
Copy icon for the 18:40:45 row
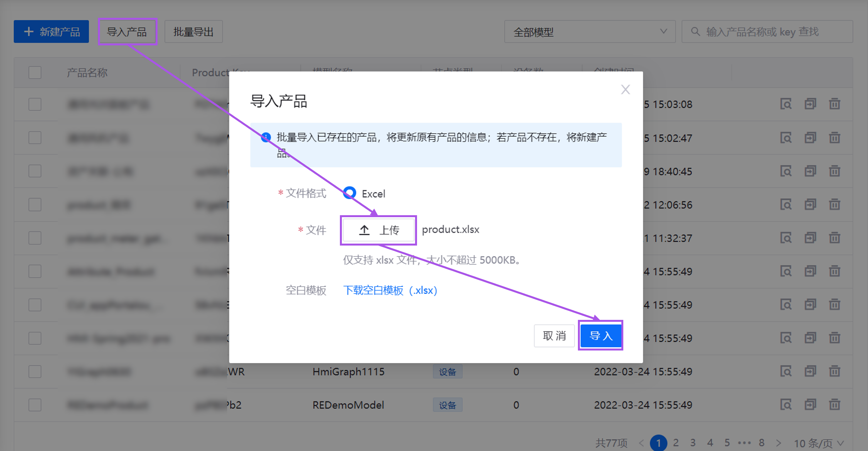tap(810, 171)
